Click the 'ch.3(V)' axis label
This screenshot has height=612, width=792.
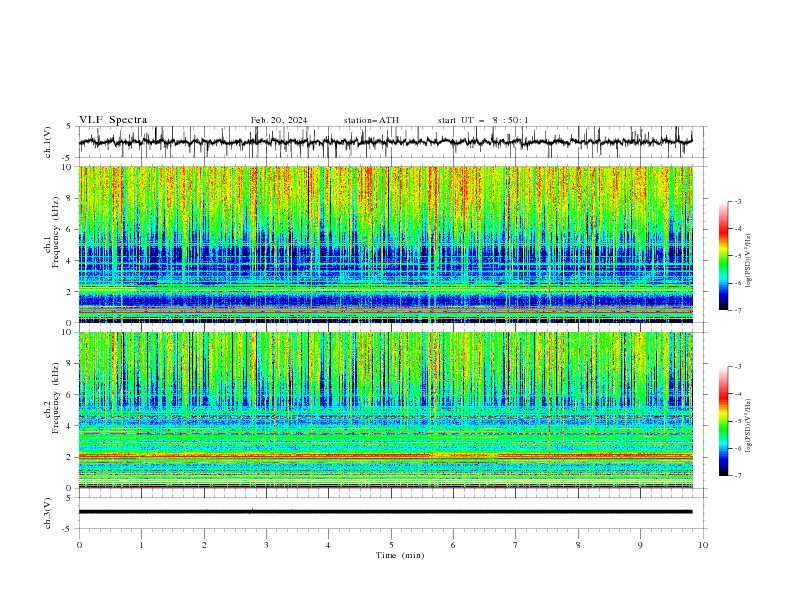click(48, 513)
